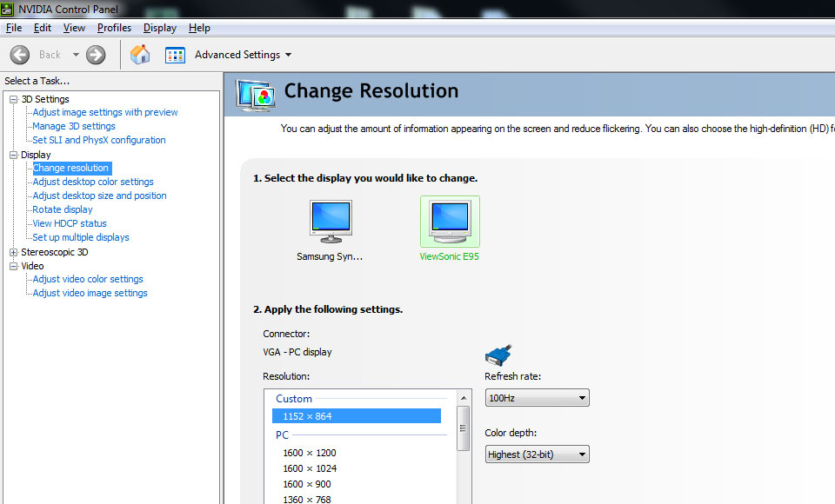Open View HDCP status task
Image resolution: width=835 pixels, height=504 pixels.
pos(70,223)
